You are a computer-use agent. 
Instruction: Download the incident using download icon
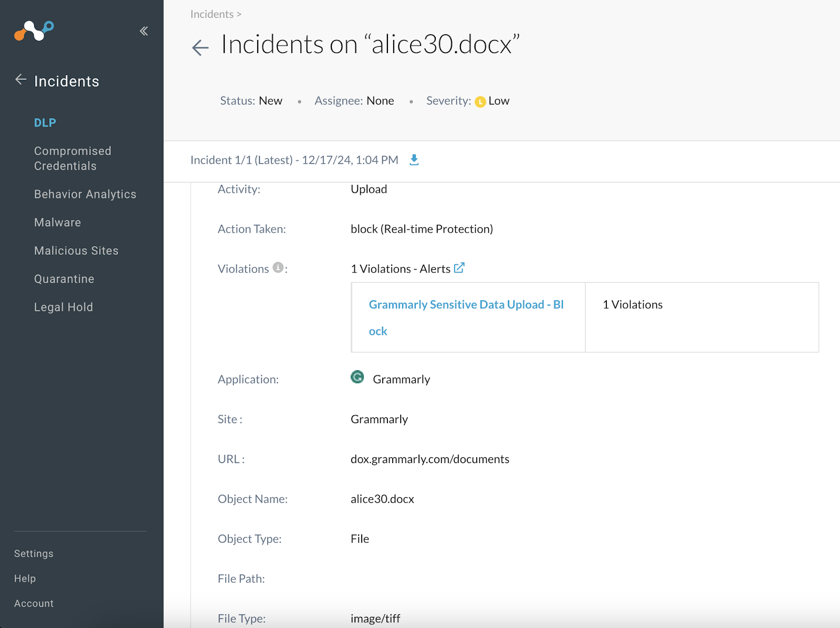pos(414,160)
